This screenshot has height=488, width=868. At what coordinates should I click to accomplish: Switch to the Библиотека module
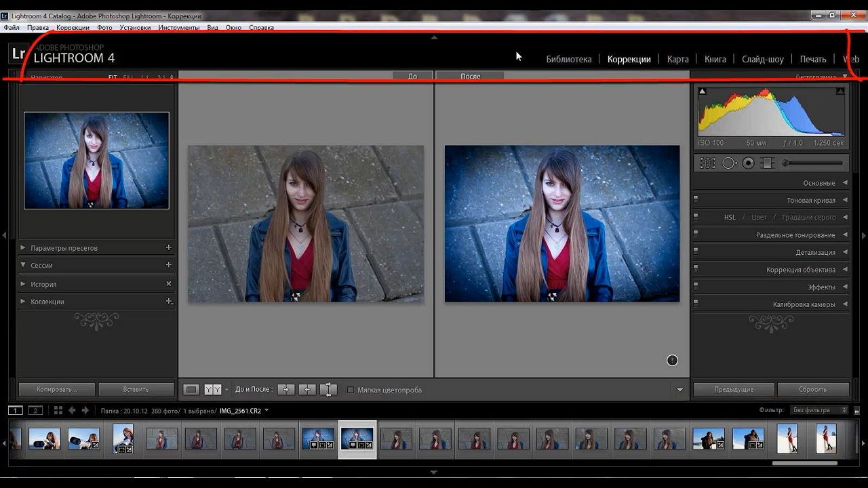click(x=568, y=59)
